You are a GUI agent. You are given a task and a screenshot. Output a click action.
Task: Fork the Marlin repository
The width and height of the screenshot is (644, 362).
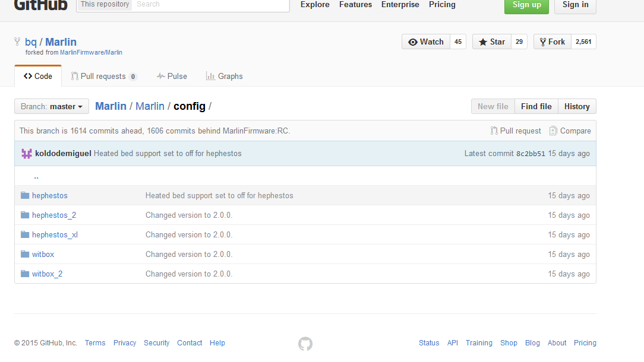pos(553,42)
